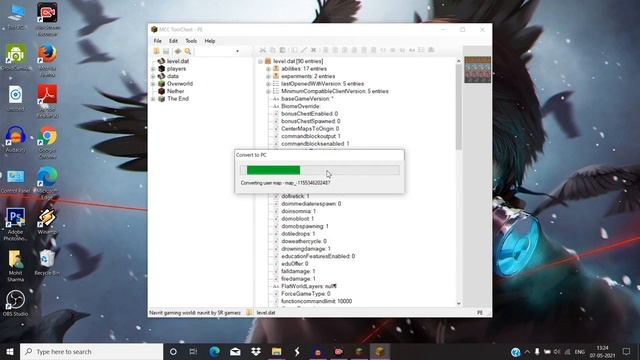Open the File menu
This screenshot has height=360, width=640.
click(158, 41)
